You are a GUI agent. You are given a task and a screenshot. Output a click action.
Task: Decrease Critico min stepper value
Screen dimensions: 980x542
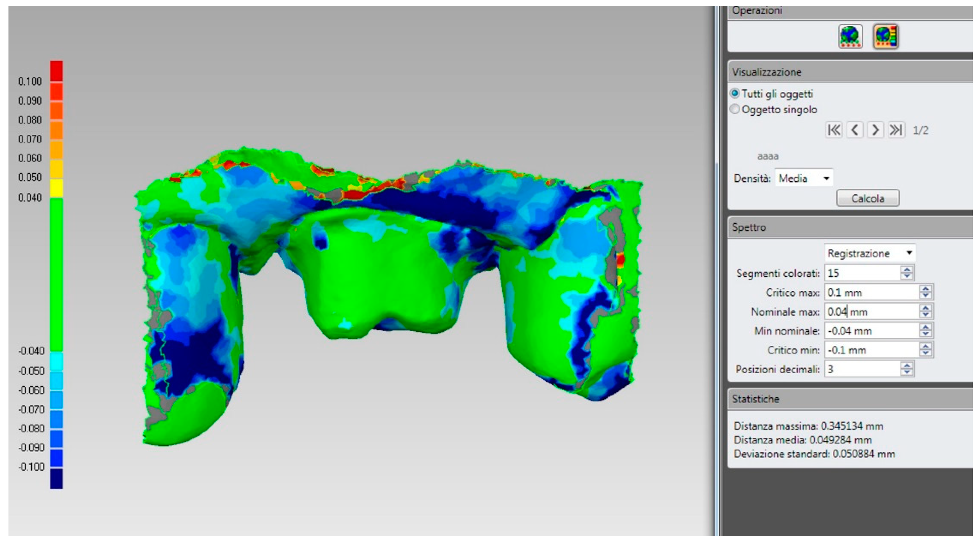pos(926,354)
